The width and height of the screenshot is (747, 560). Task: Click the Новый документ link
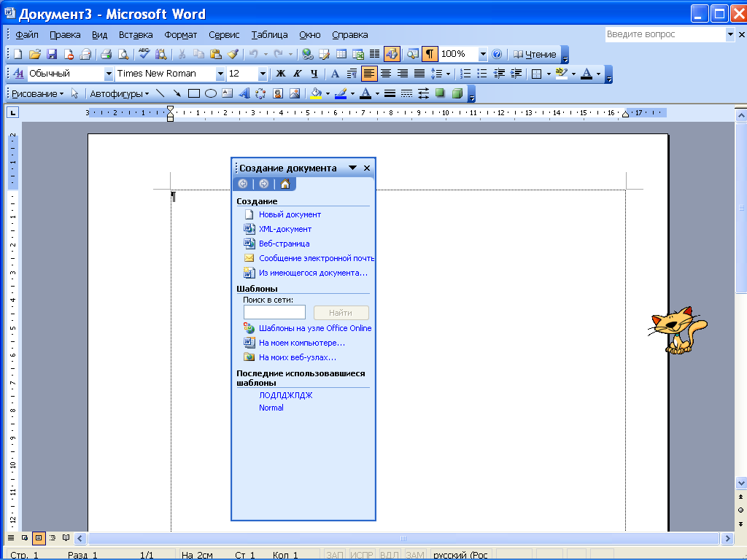[x=290, y=214]
